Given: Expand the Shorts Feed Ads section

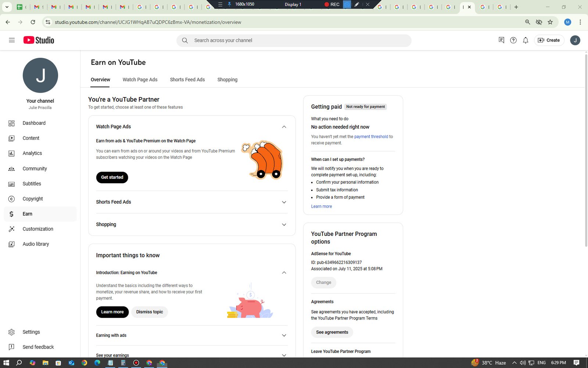Looking at the screenshot, I should 284,202.
